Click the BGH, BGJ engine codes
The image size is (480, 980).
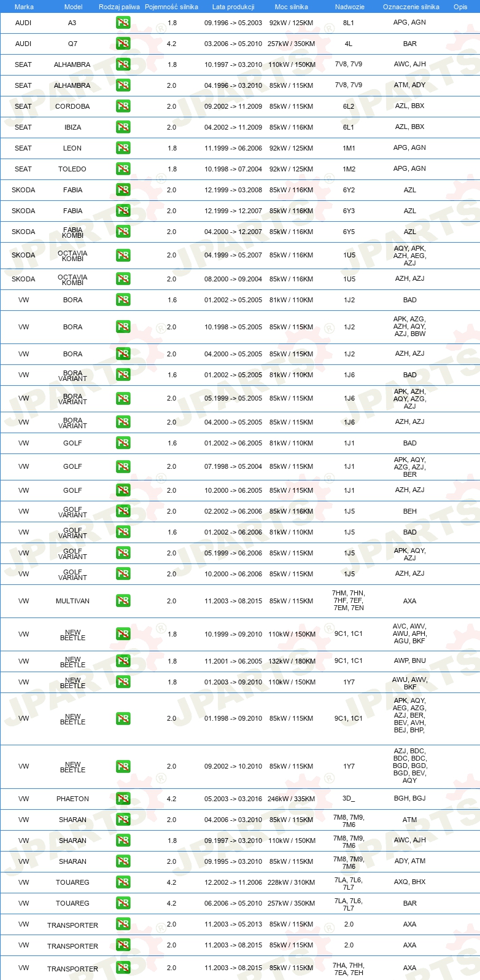coord(410,798)
